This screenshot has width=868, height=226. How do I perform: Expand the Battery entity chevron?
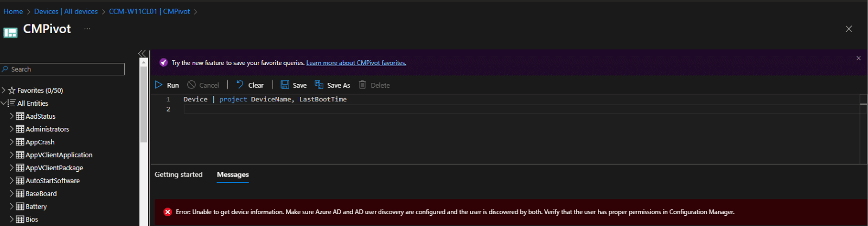(12, 206)
